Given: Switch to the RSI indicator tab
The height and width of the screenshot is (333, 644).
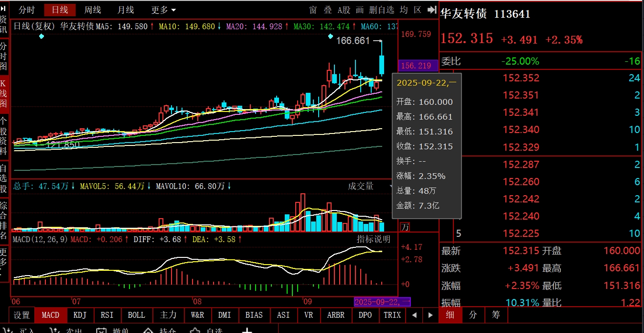Looking at the screenshot, I should pyautogui.click(x=107, y=315).
